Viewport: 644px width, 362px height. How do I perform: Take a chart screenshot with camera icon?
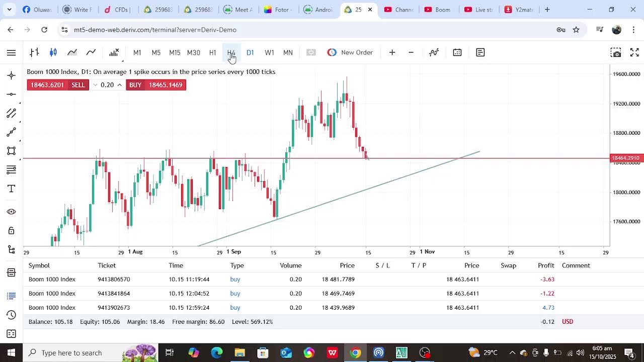(x=616, y=52)
